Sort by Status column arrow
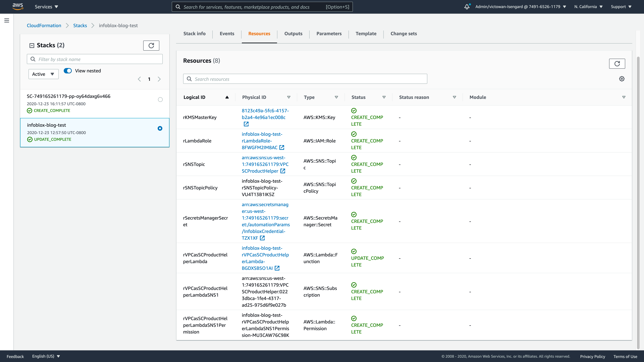The height and width of the screenshot is (362, 644). tap(384, 97)
